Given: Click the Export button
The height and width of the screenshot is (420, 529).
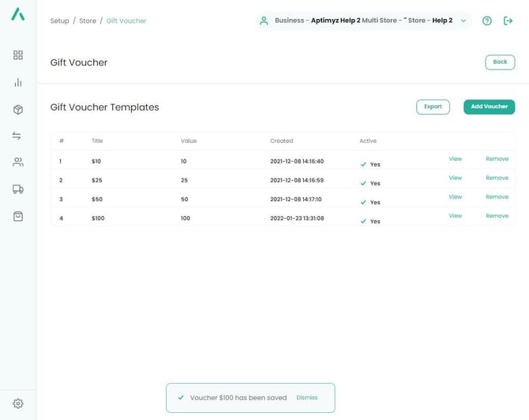Looking at the screenshot, I should [x=433, y=107].
